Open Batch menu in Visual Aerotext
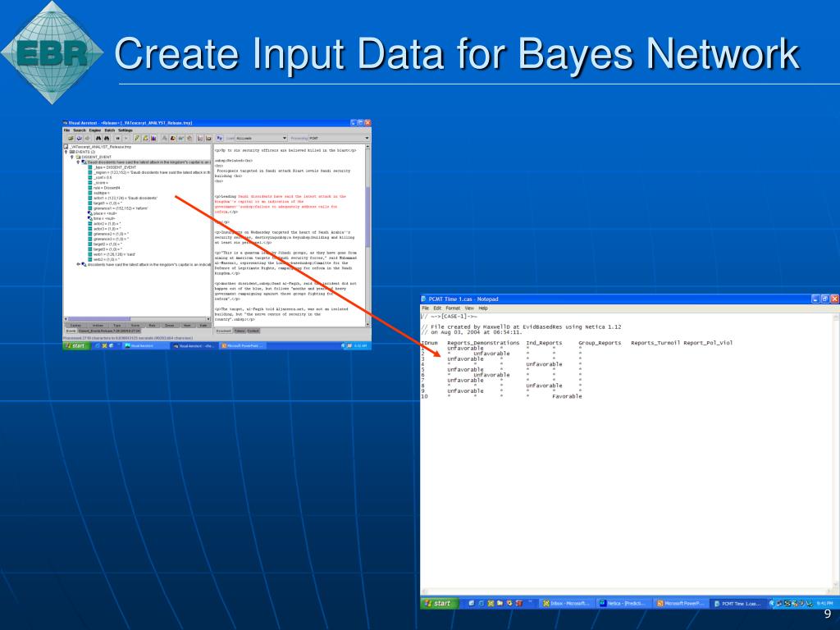The width and height of the screenshot is (840, 630). coord(109,130)
